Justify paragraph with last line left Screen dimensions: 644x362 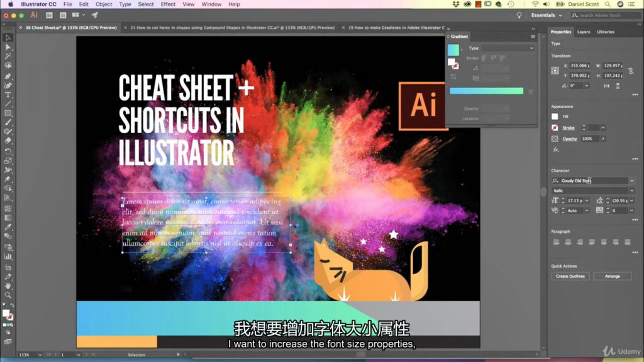(x=592, y=242)
